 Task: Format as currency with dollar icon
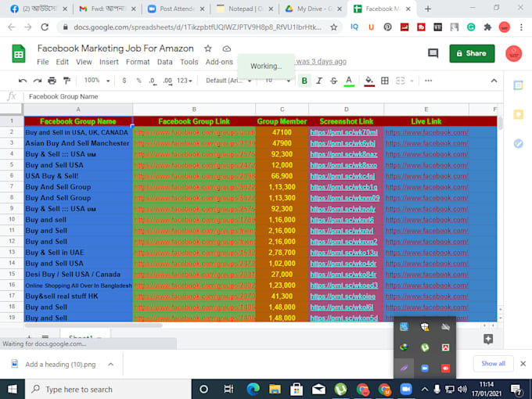tap(124, 81)
